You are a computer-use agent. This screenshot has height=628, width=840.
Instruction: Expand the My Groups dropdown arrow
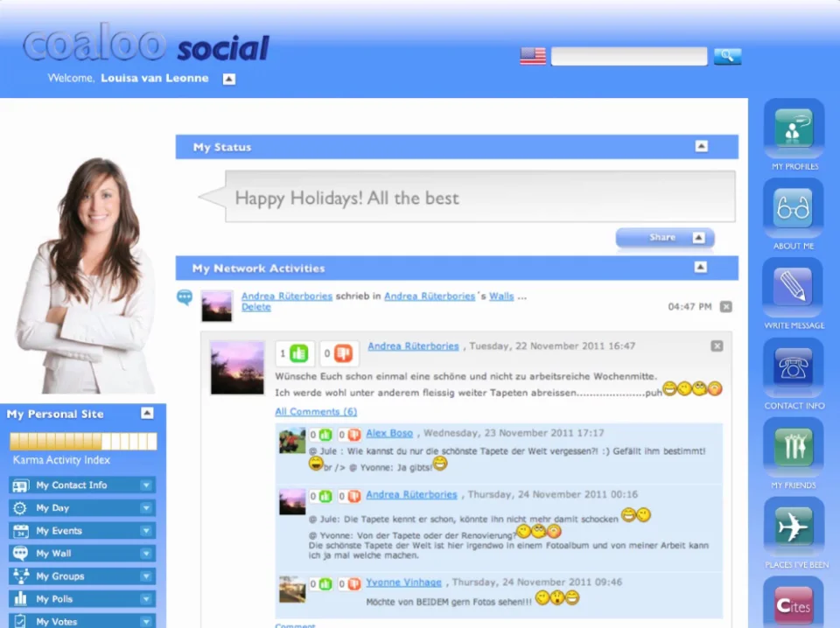pyautogui.click(x=146, y=576)
